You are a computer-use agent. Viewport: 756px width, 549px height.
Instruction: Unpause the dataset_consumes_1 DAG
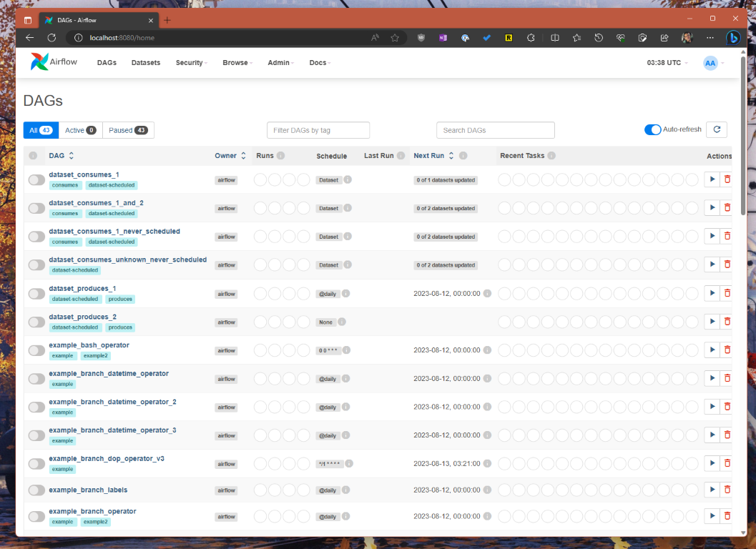36,179
